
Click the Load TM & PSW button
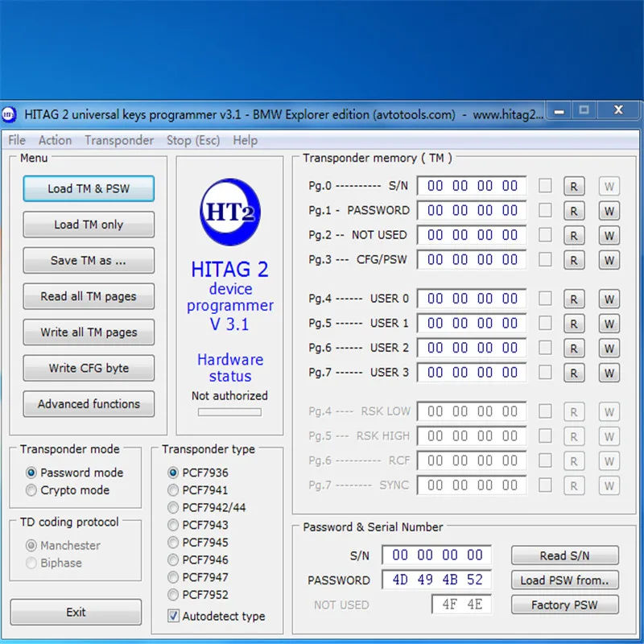tap(89, 188)
